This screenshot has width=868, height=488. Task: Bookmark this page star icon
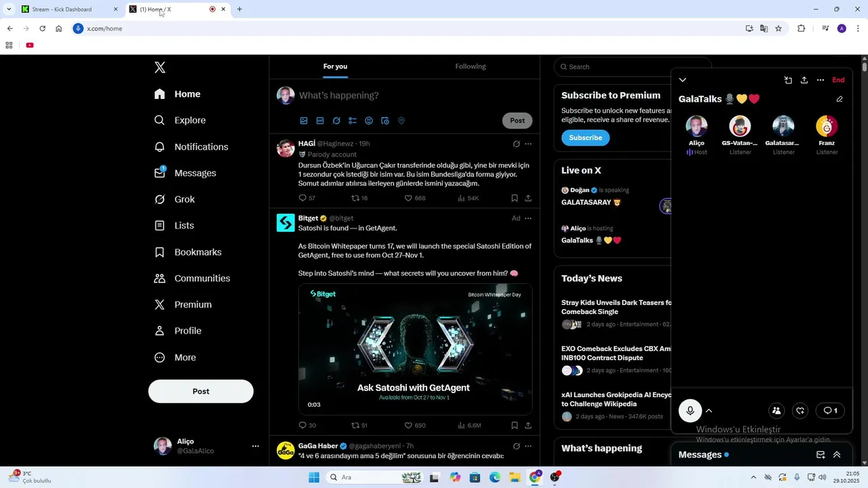tap(778, 28)
